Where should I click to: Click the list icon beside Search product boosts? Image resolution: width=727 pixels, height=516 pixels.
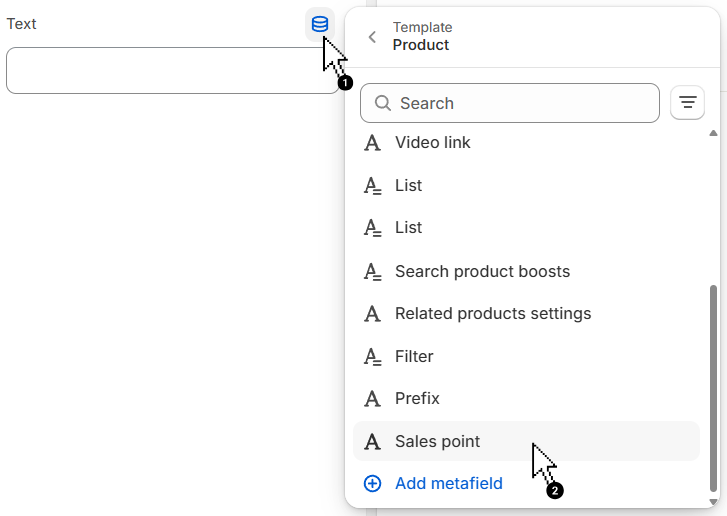(x=372, y=272)
